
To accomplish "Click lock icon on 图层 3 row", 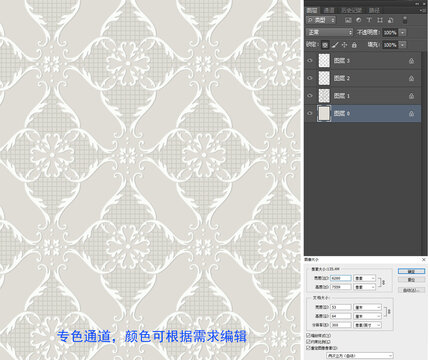I will (411, 61).
